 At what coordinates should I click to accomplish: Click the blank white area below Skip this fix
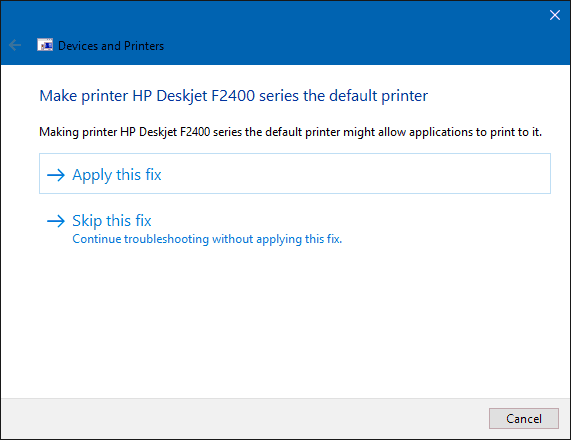286,321
